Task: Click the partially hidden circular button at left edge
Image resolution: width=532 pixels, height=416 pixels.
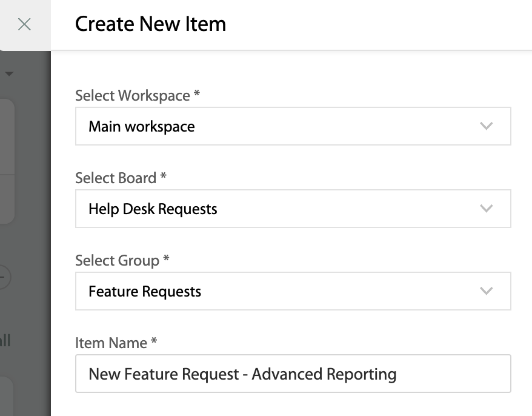Action: [x=4, y=278]
